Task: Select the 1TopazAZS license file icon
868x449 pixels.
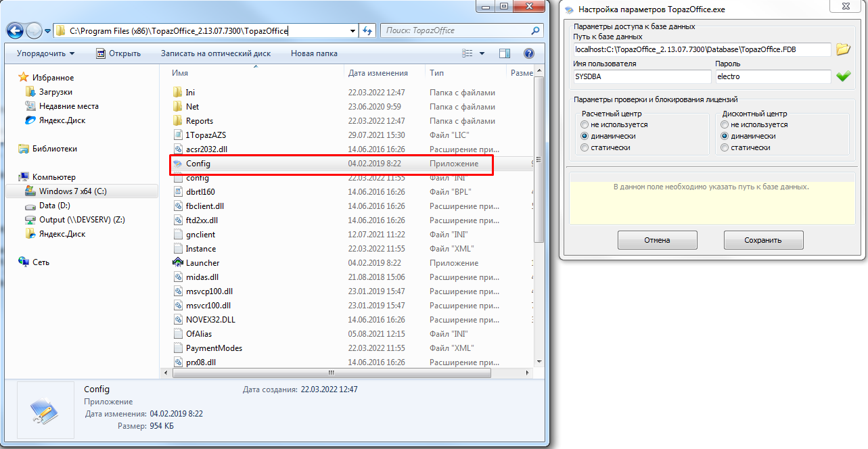Action: [x=178, y=135]
